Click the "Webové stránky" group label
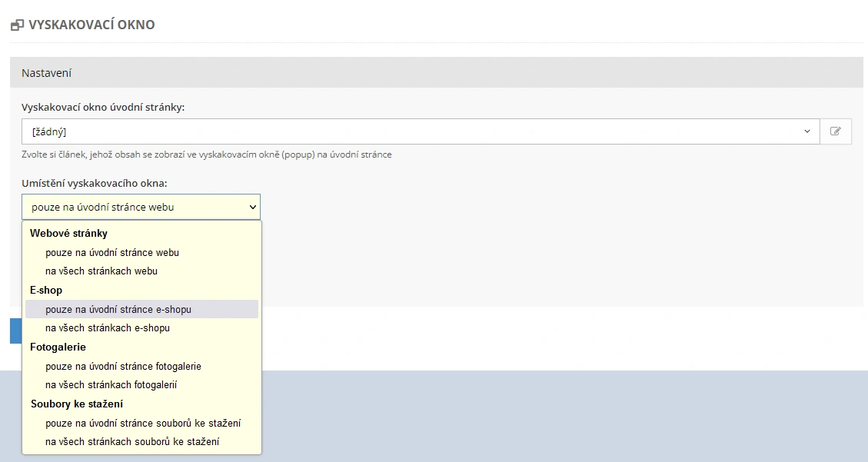Screen dimensions: 868x462 pyautogui.click(x=68, y=233)
